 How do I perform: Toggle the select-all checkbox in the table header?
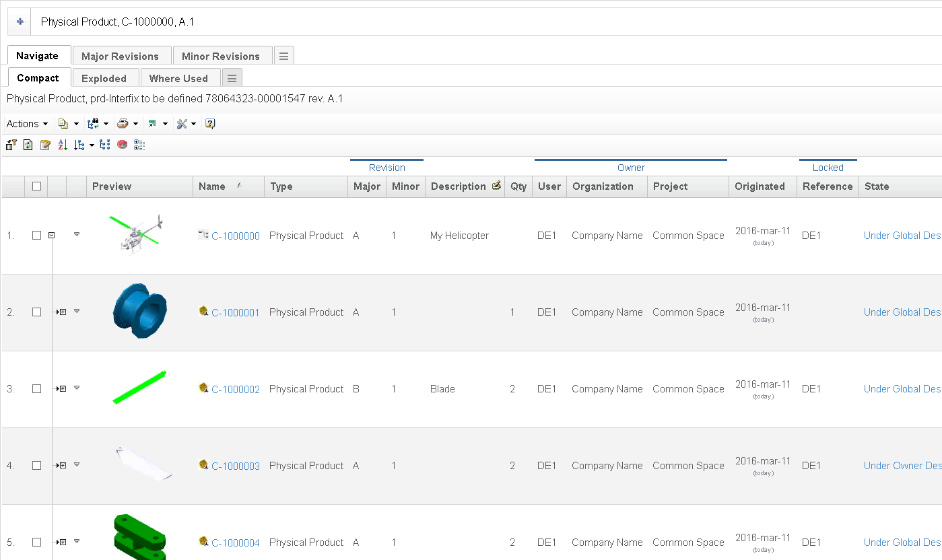(x=37, y=186)
